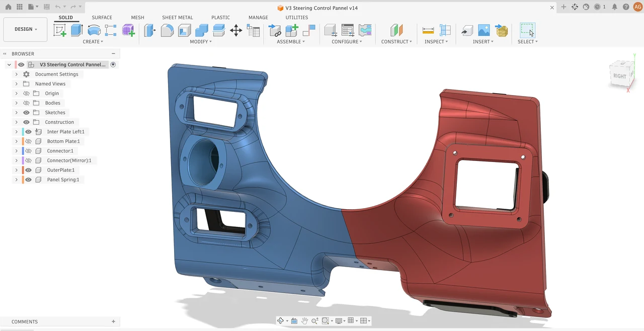The image size is (644, 331).
Task: Open the UTILITIES tab
Action: coord(297,18)
